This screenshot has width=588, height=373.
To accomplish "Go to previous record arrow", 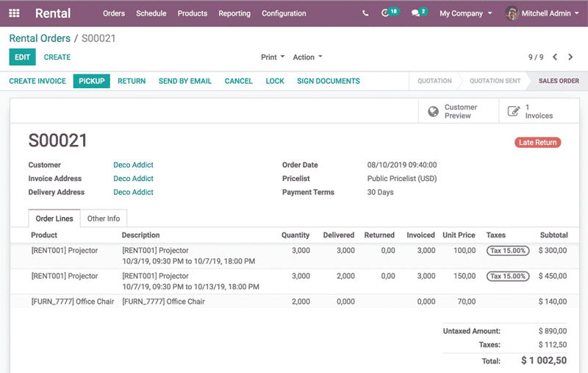I will 555,57.
